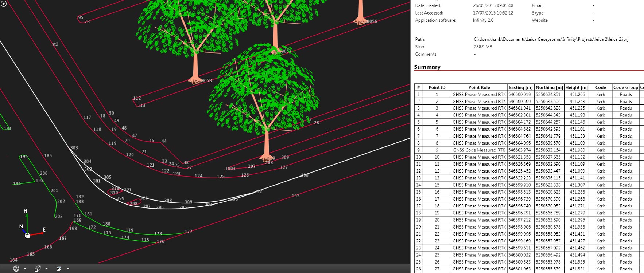Click the globe orbit view icon
Screen dimensions: 644x273
coord(16,269)
